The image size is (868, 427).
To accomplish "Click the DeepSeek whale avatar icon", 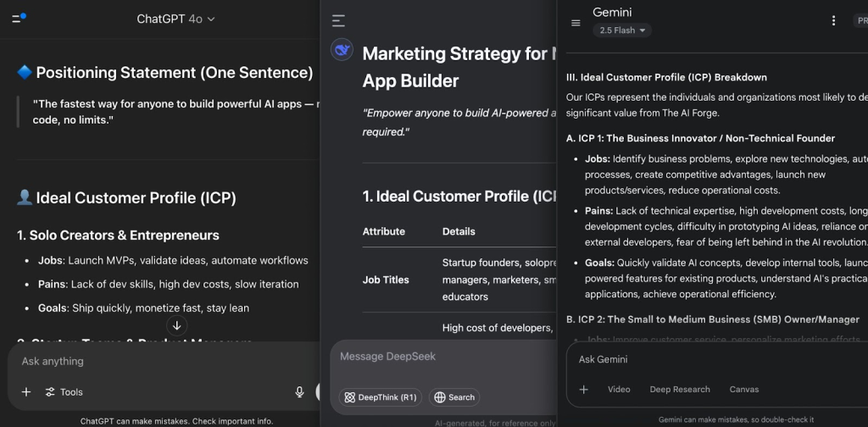I will click(342, 50).
